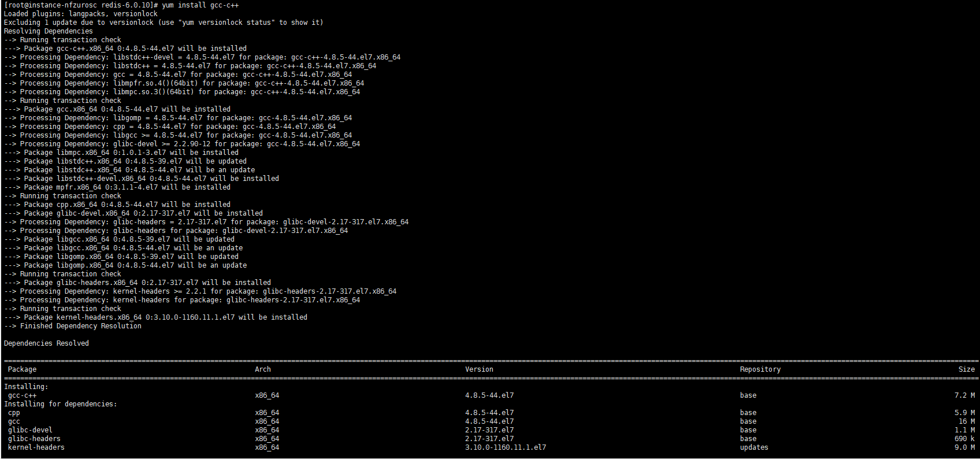
Task: Click 'Package glibc-headers.x86_64 0:2.17-317.el7' line
Action: (x=138, y=283)
